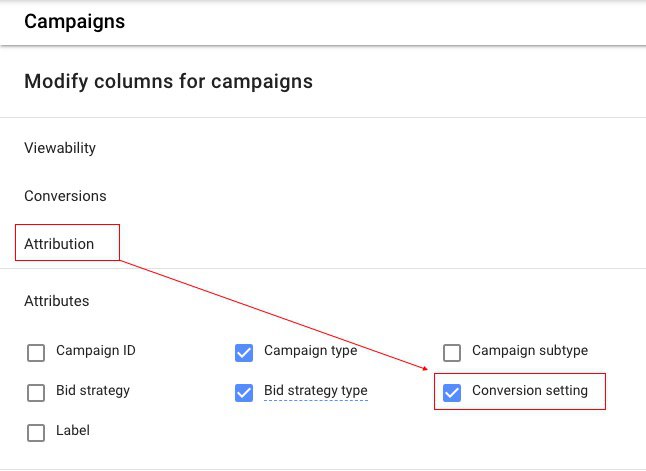Untick the Conversion setting checkbox

452,392
